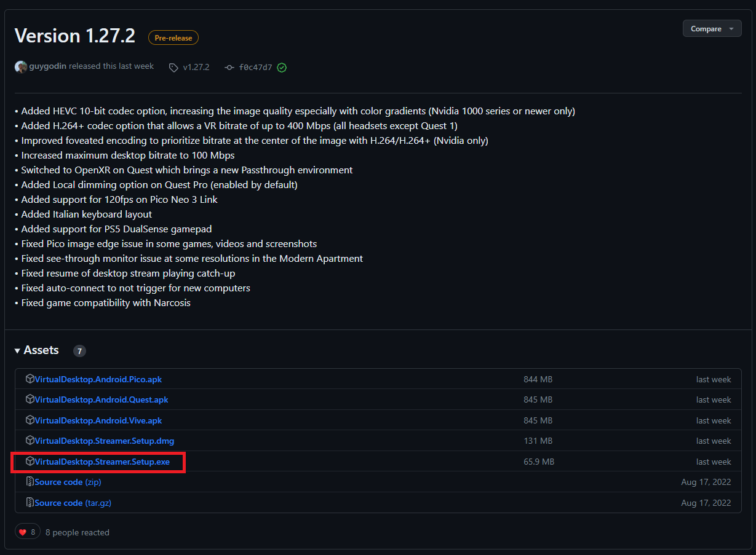Download VirtualDesktop.Android.Quest.apk
The image size is (756, 555).
[101, 400]
